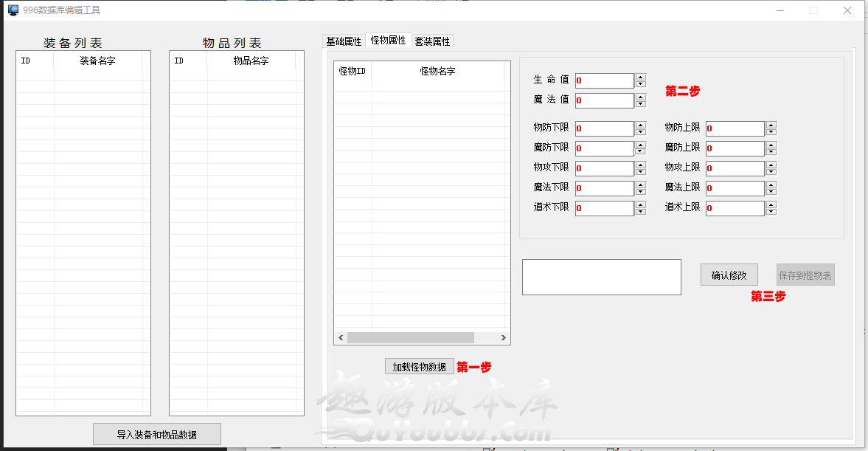Decrease 魔防上限 with the down arrow
Image resolution: width=868 pixels, height=451 pixels.
point(771,152)
